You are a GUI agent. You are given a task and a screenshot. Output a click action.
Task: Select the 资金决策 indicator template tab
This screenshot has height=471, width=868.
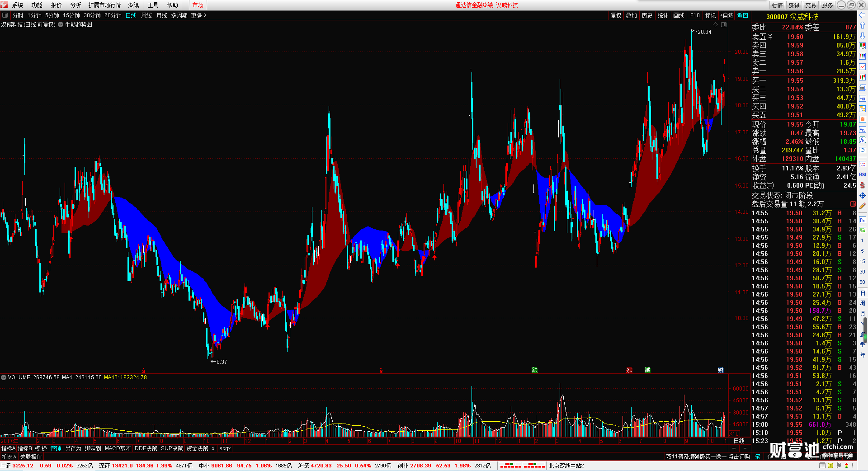tap(197, 448)
